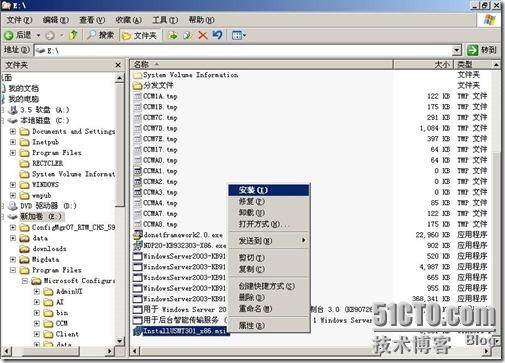Open the Favorites (收藏) menu
Screen dimensions: 505x363
pyautogui.click(x=129, y=20)
